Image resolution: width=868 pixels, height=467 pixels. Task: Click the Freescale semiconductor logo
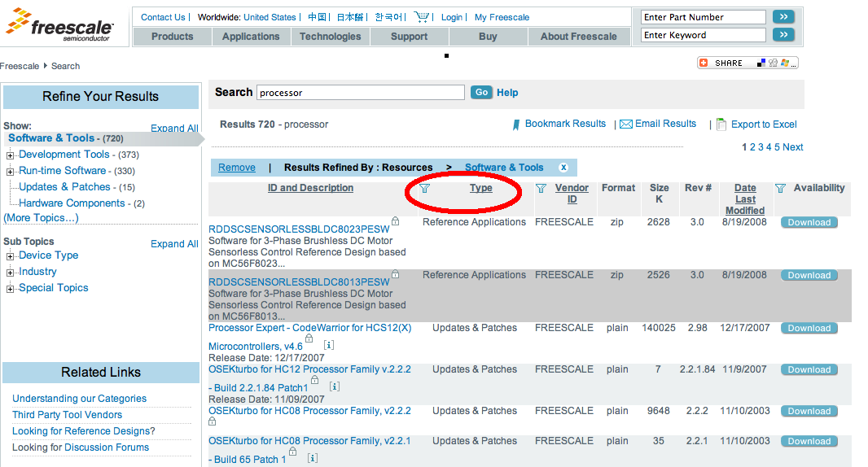point(59,25)
